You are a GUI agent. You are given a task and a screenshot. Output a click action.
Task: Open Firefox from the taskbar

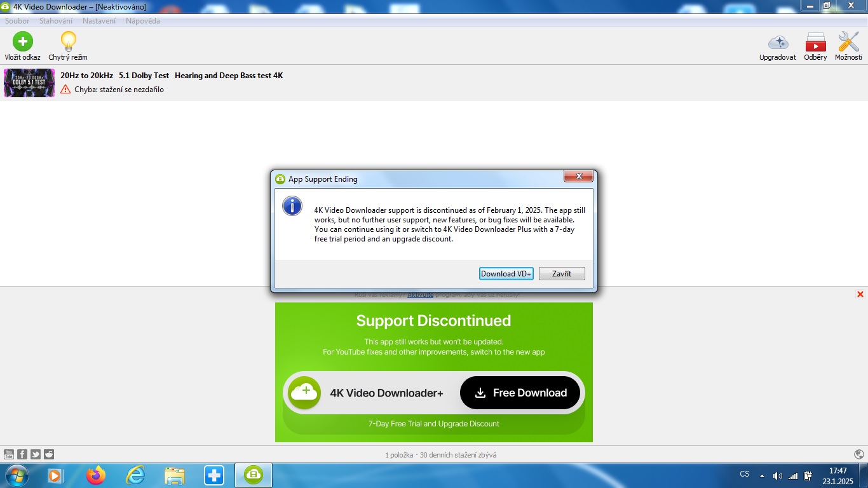(x=96, y=475)
